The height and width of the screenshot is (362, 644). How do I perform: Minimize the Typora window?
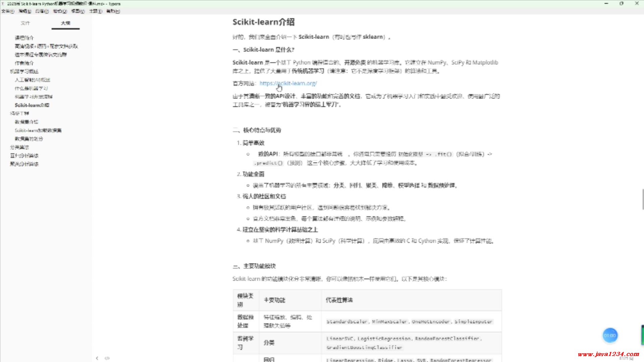(606, 3)
